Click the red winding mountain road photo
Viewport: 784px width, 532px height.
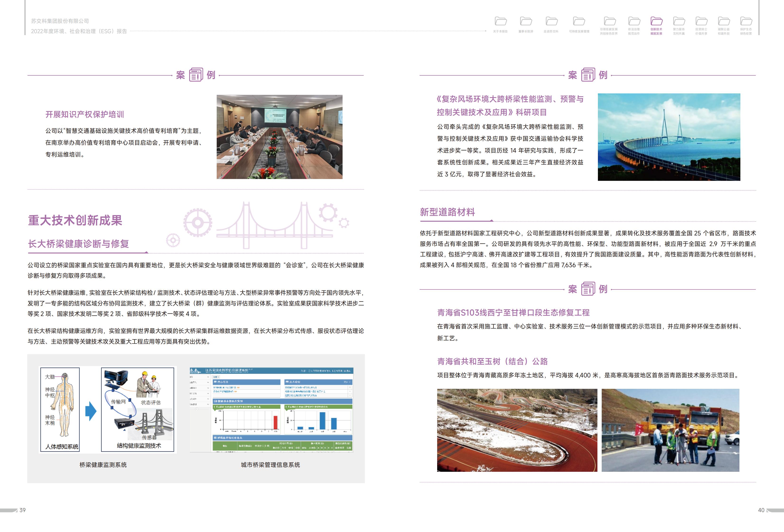[517, 430]
